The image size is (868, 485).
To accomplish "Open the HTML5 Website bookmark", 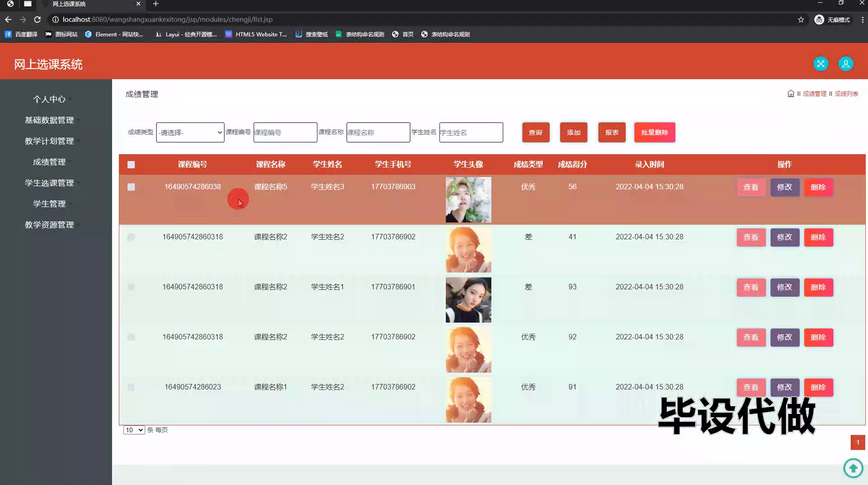I will coord(255,34).
